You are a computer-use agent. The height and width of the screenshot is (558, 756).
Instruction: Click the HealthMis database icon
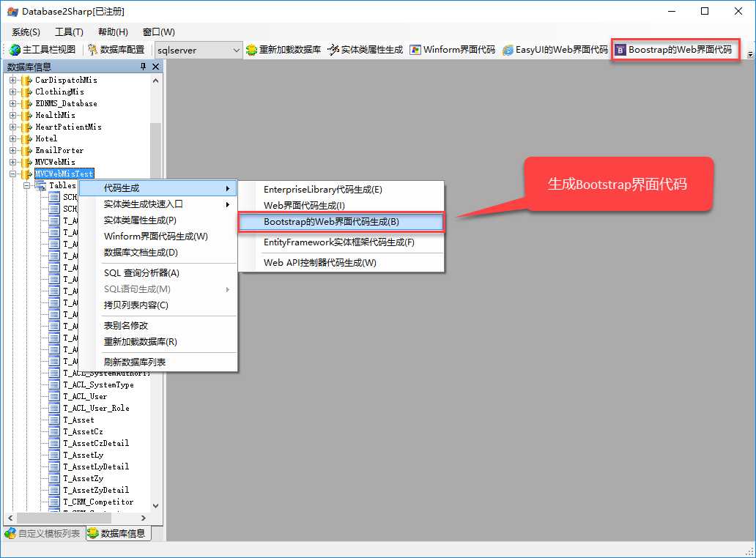26,115
